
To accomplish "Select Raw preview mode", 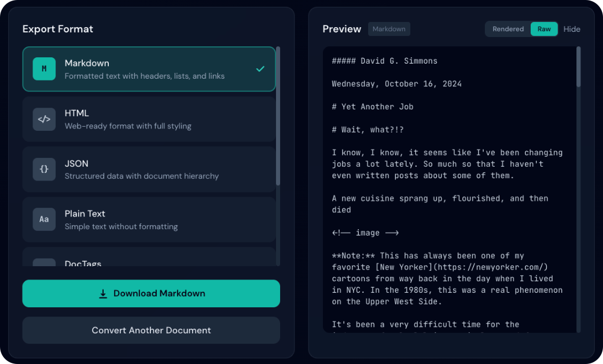I will point(544,28).
